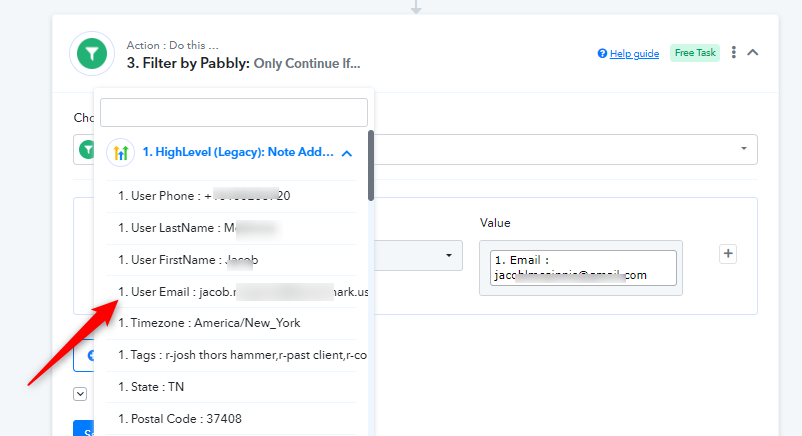Select the User FirstName field

[x=231, y=260]
